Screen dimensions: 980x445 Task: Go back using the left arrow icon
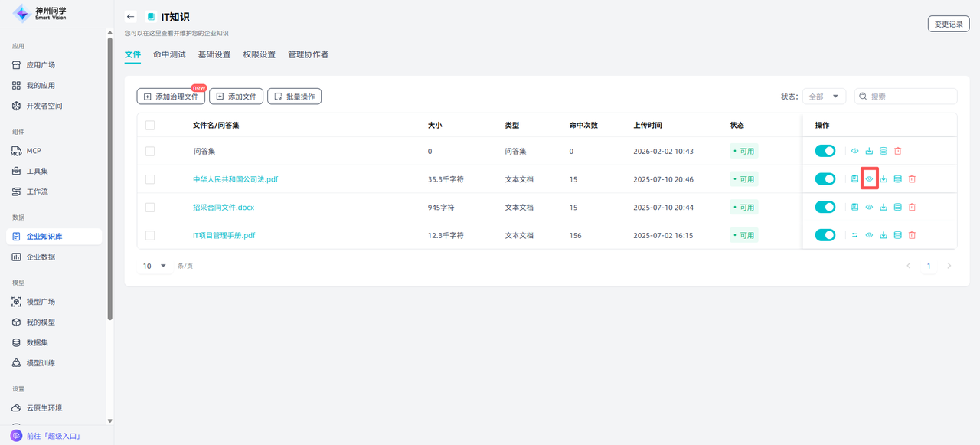[131, 17]
